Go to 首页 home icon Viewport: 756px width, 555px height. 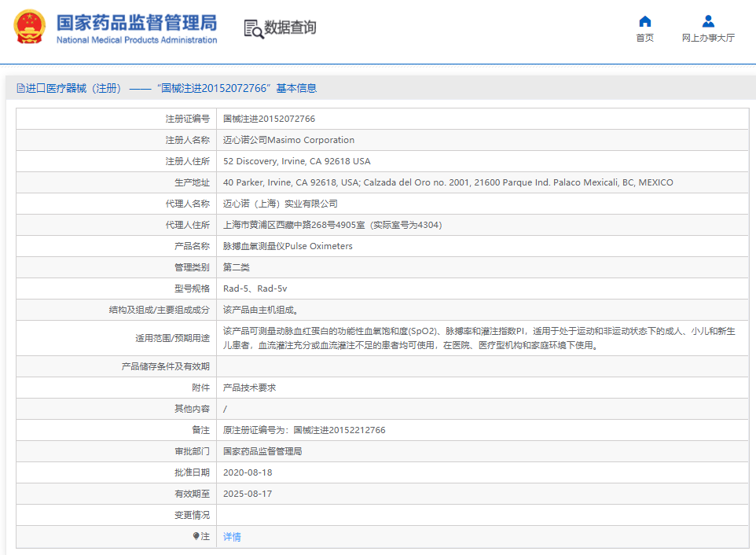pos(644,21)
